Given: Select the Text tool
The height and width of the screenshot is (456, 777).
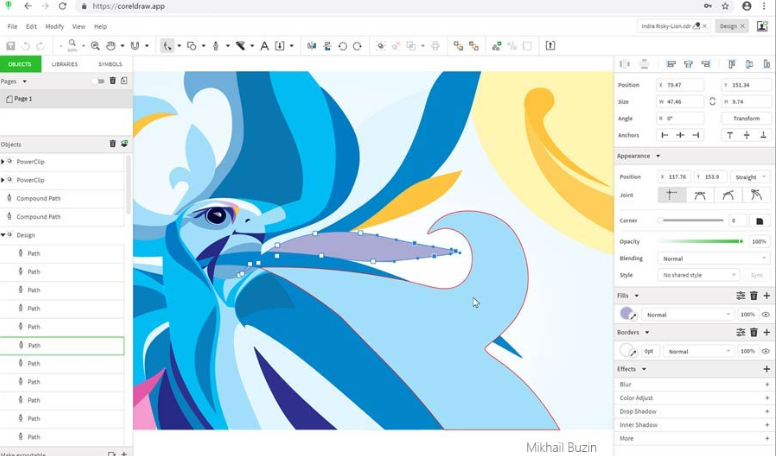Looking at the screenshot, I should [265, 46].
